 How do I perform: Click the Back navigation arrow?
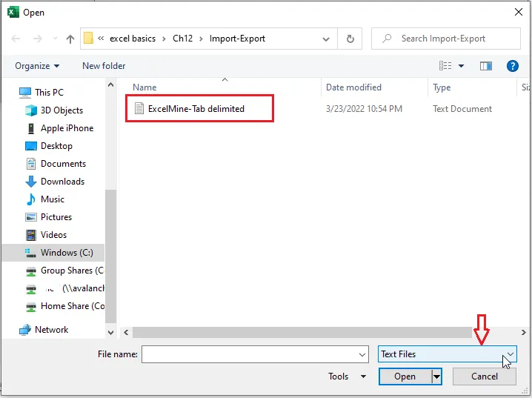click(x=16, y=39)
